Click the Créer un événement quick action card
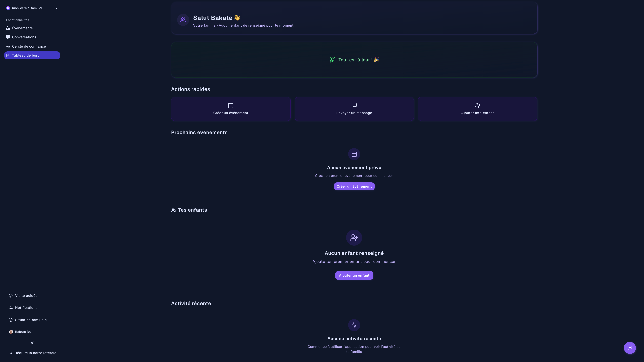 231,109
